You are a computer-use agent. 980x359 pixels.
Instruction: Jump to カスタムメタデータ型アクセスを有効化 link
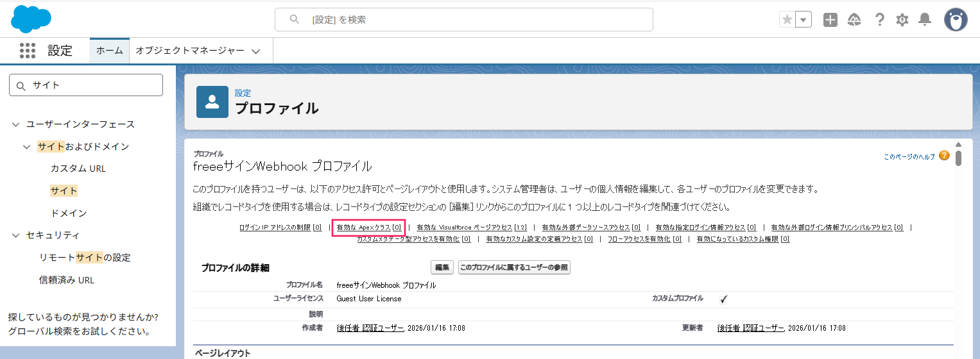[x=414, y=238]
